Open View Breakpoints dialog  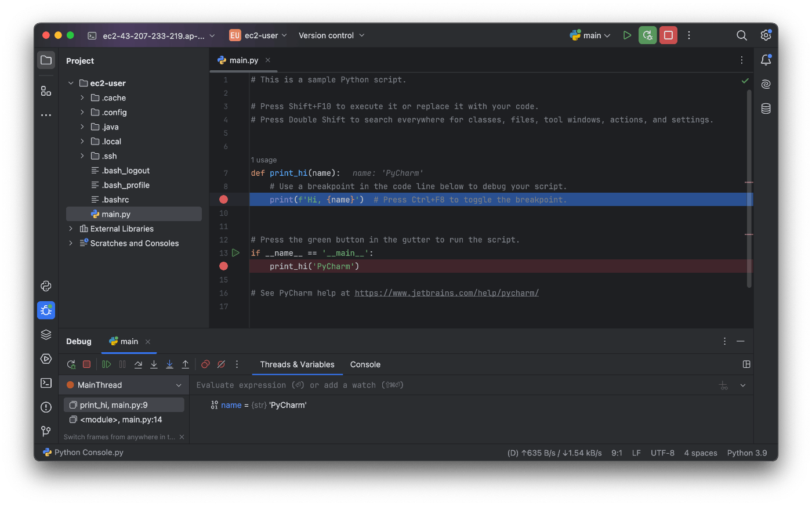205,364
